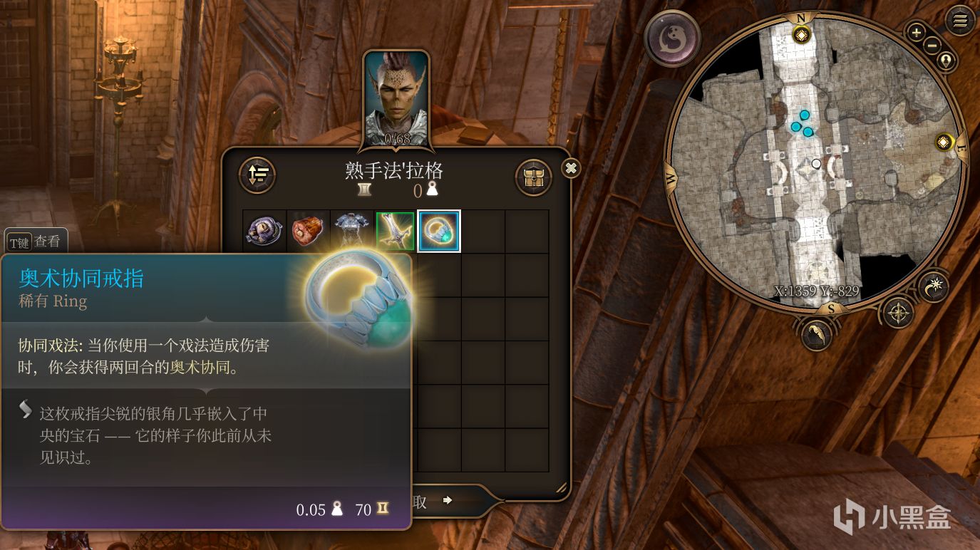Open the hamburger main menu

[x=959, y=20]
